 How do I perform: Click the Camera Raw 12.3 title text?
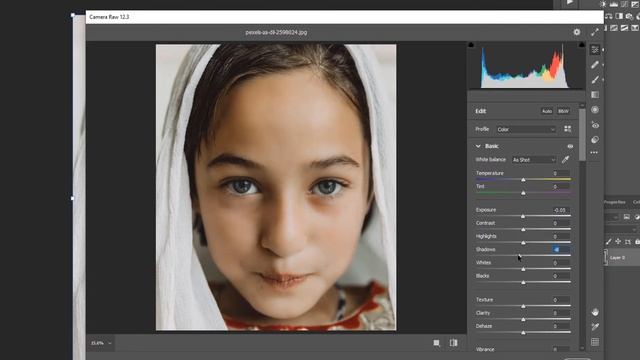click(x=109, y=17)
